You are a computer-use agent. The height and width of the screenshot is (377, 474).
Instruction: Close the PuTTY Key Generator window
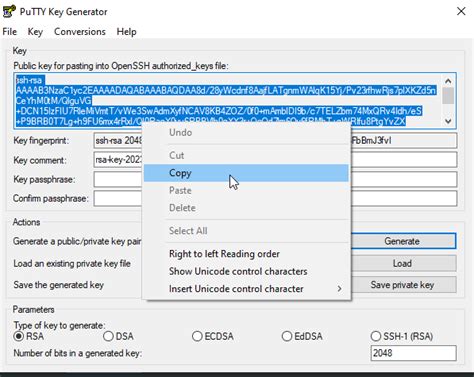click(x=461, y=11)
